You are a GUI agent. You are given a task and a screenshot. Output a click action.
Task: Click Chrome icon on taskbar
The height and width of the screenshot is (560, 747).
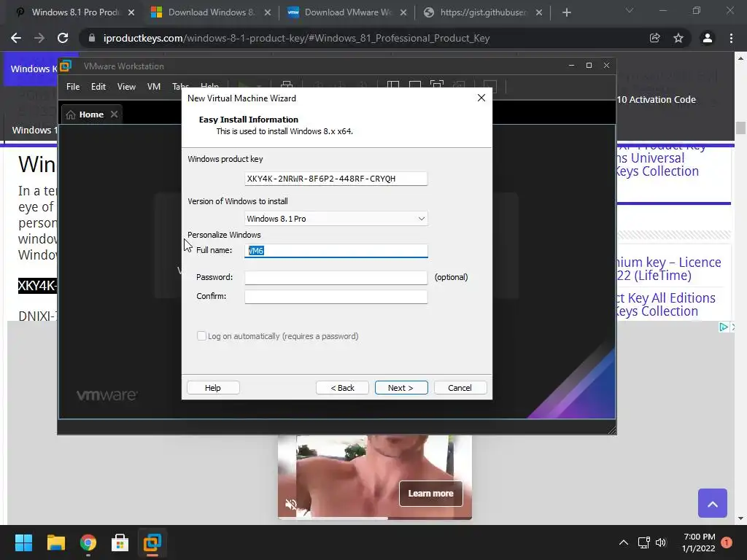(88, 542)
